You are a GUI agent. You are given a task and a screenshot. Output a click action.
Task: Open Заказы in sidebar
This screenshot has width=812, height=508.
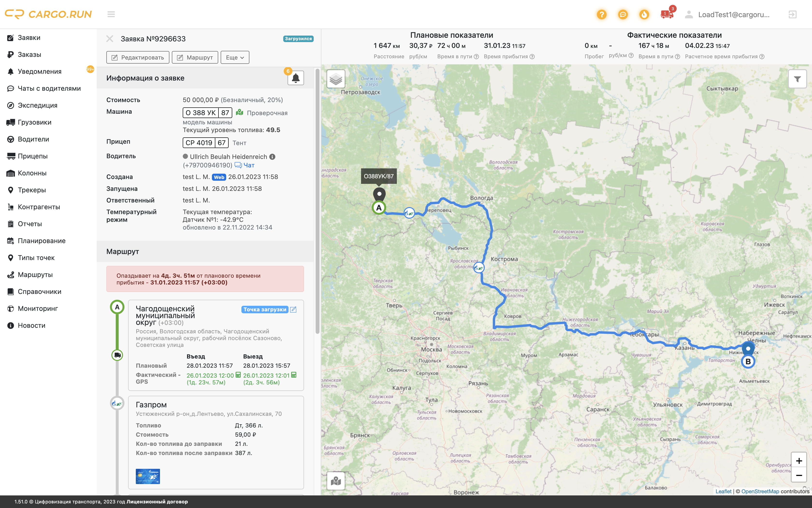pyautogui.click(x=29, y=54)
